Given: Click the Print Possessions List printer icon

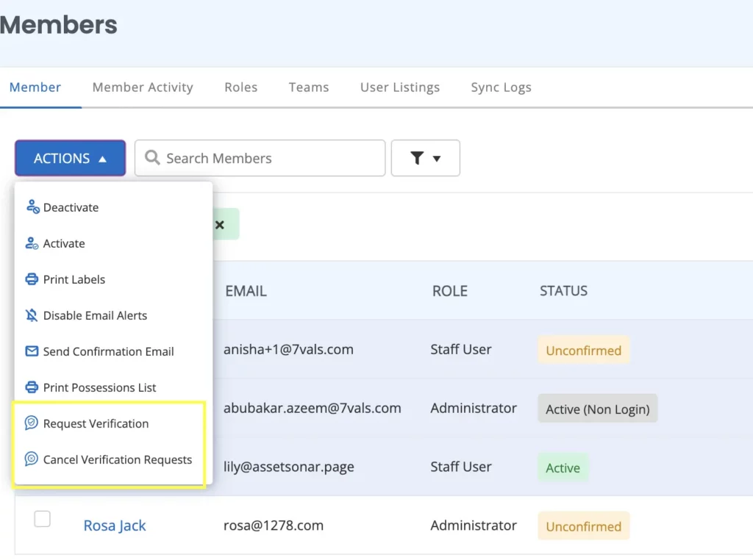Looking at the screenshot, I should click(x=32, y=387).
